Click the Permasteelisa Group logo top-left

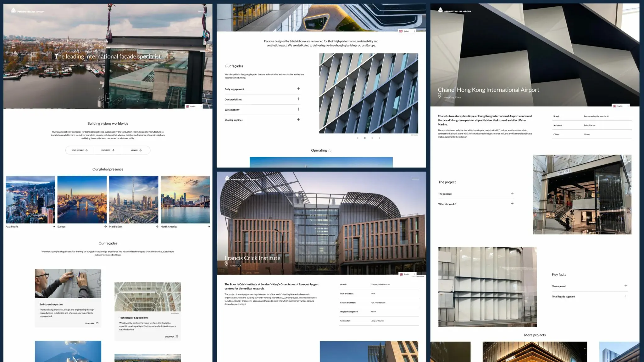tap(28, 10)
